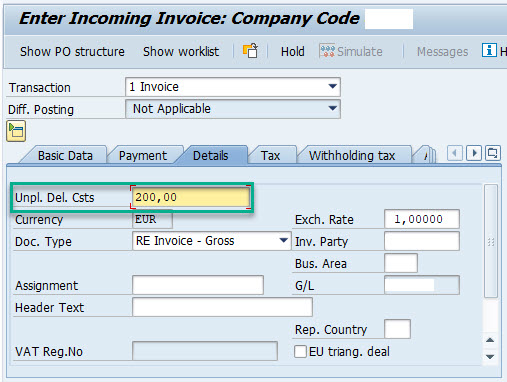Click the Simulate button label

click(360, 52)
